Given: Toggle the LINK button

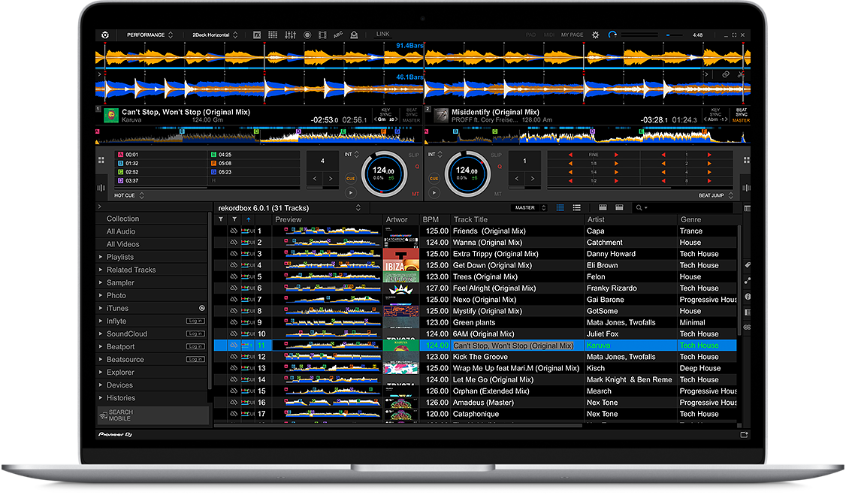Looking at the screenshot, I should tap(382, 34).
